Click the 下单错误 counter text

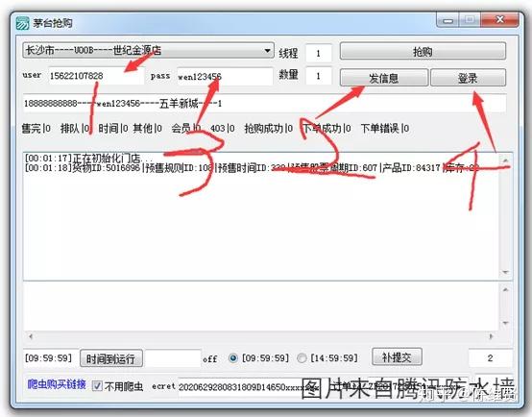385,129
